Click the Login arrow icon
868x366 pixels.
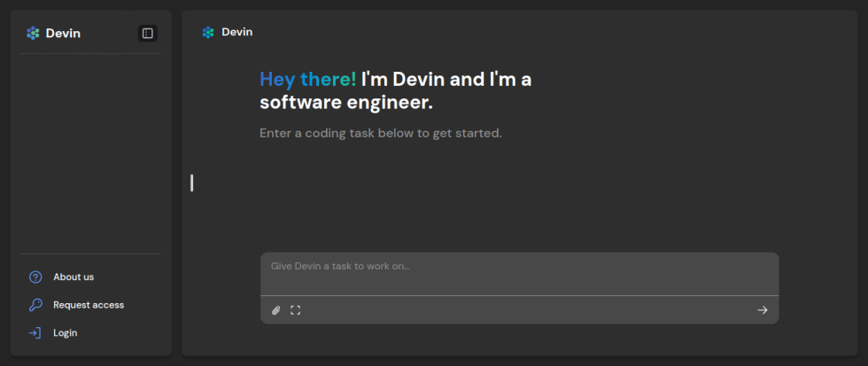coord(35,333)
